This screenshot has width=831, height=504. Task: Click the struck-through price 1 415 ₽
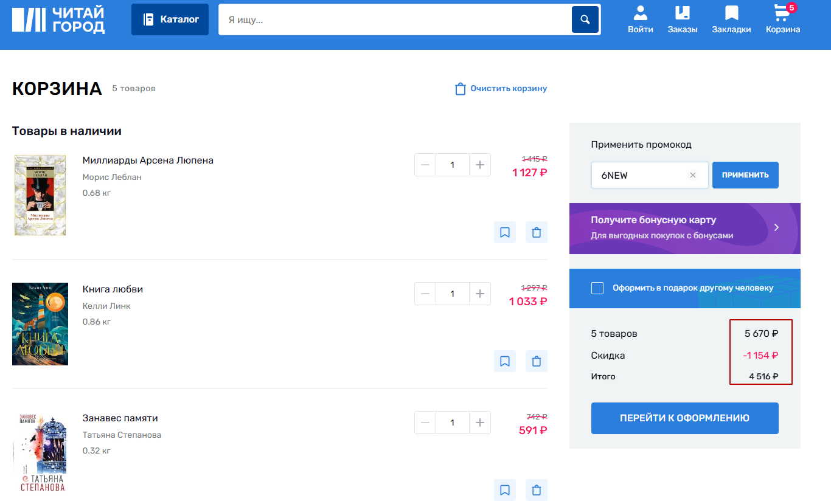535,159
